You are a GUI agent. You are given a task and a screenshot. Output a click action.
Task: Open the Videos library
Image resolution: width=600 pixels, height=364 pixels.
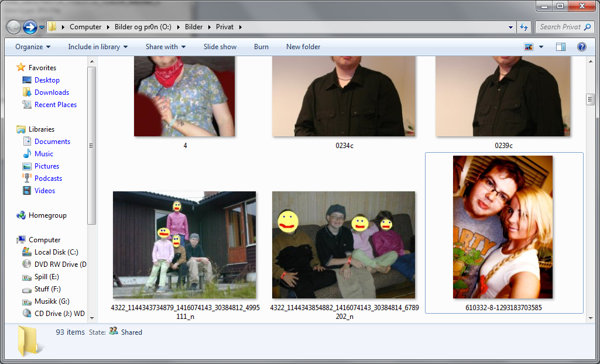(x=44, y=190)
